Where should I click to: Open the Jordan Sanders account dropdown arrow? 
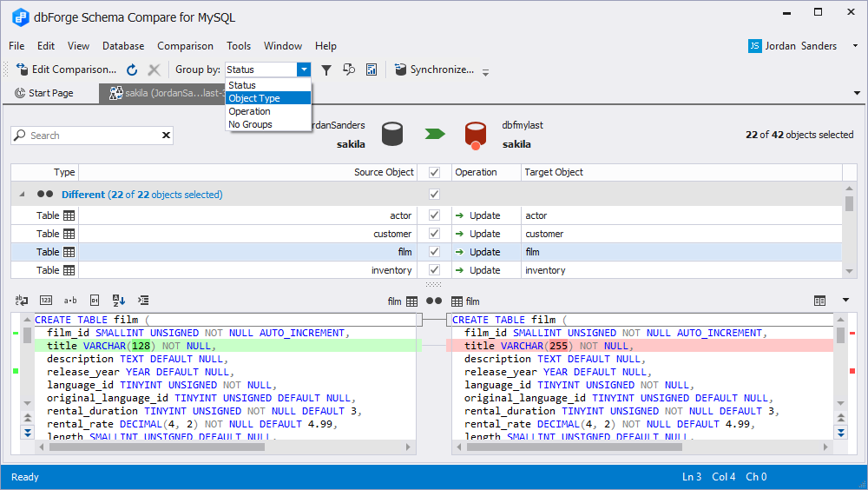(x=855, y=46)
